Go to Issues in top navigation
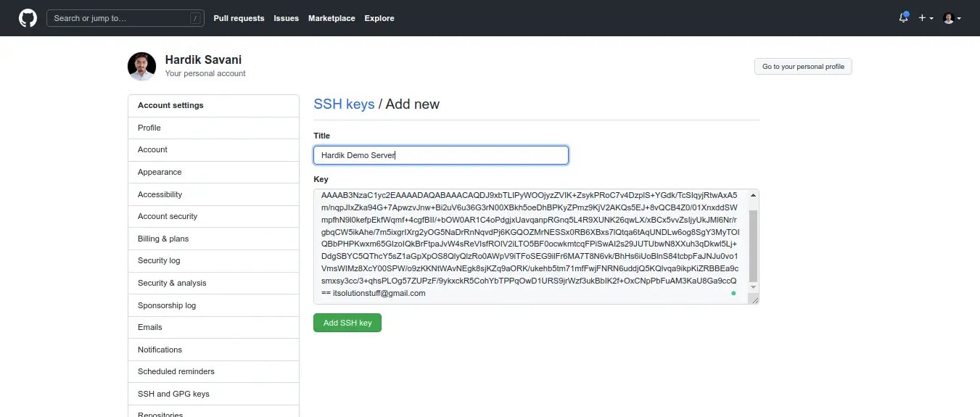Screen dimensions: 980x417 (286, 18)
